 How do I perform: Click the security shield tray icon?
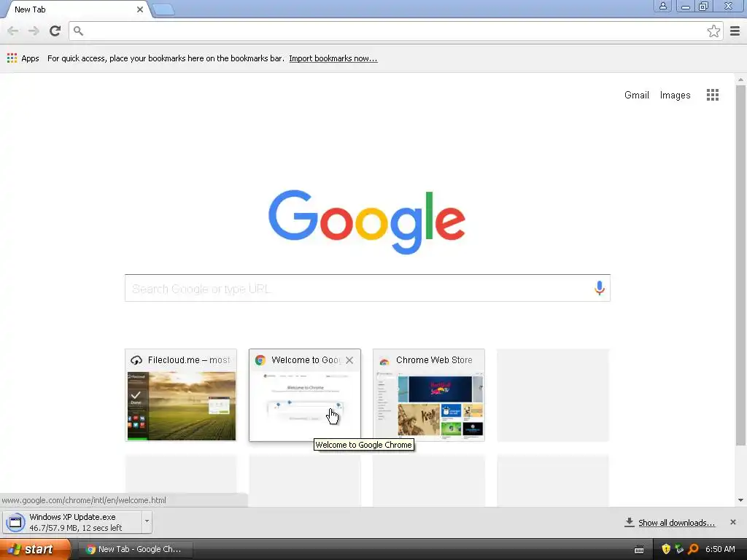(x=665, y=549)
